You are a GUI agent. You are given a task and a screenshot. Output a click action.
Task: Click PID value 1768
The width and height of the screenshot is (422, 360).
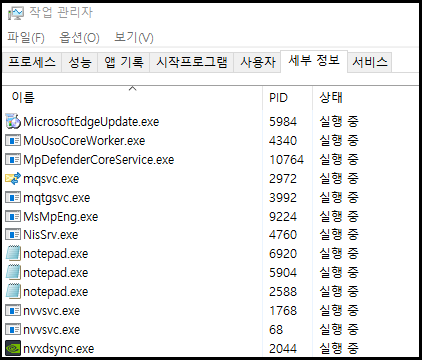tap(283, 311)
